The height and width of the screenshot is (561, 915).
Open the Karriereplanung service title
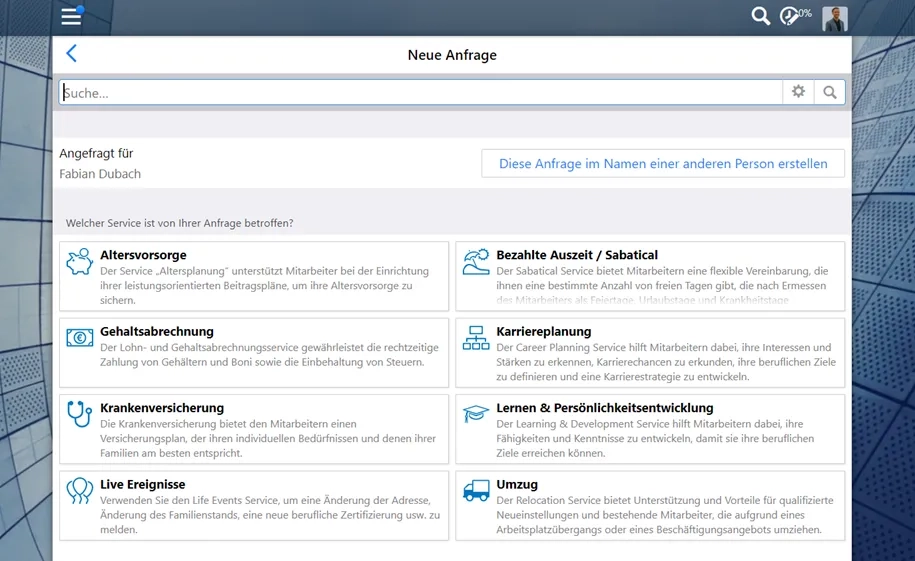click(544, 331)
